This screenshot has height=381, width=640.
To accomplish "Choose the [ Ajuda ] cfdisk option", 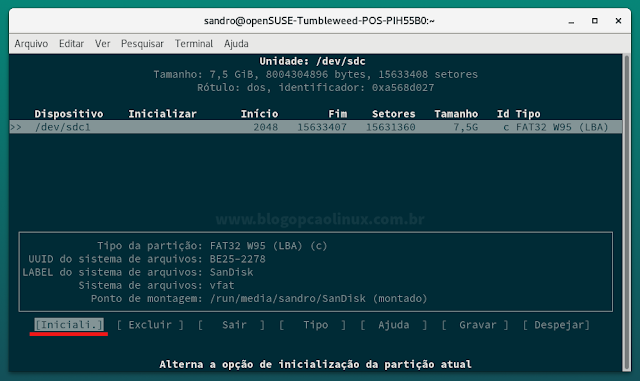I will coord(394,325).
